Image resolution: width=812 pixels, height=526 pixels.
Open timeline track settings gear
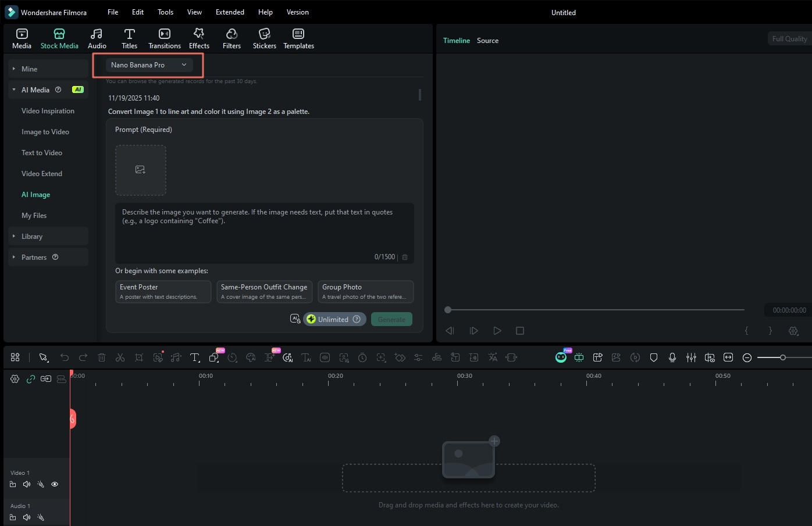click(15, 379)
